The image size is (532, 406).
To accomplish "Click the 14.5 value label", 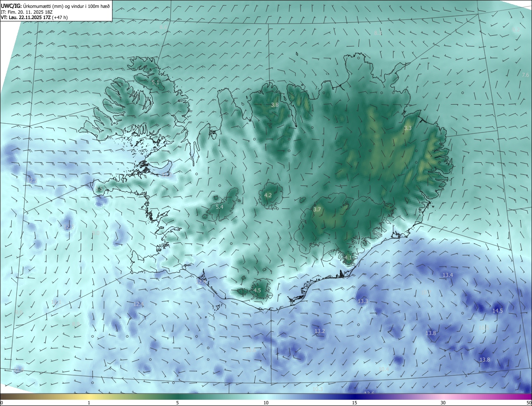I will coord(498,311).
